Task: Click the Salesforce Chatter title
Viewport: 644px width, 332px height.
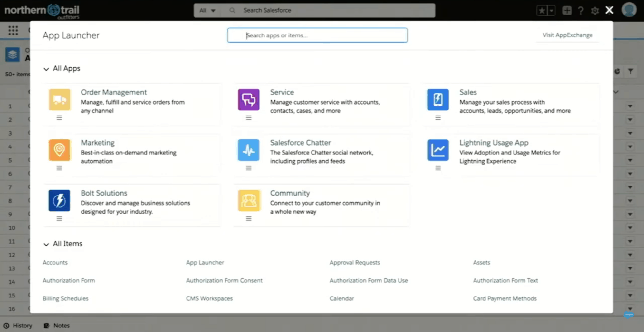Action: coord(300,142)
